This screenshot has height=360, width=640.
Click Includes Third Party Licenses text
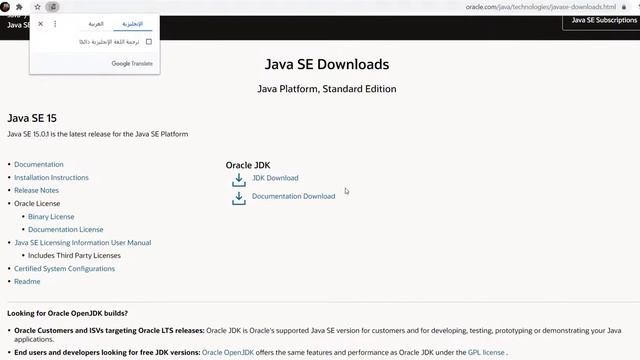point(74,256)
